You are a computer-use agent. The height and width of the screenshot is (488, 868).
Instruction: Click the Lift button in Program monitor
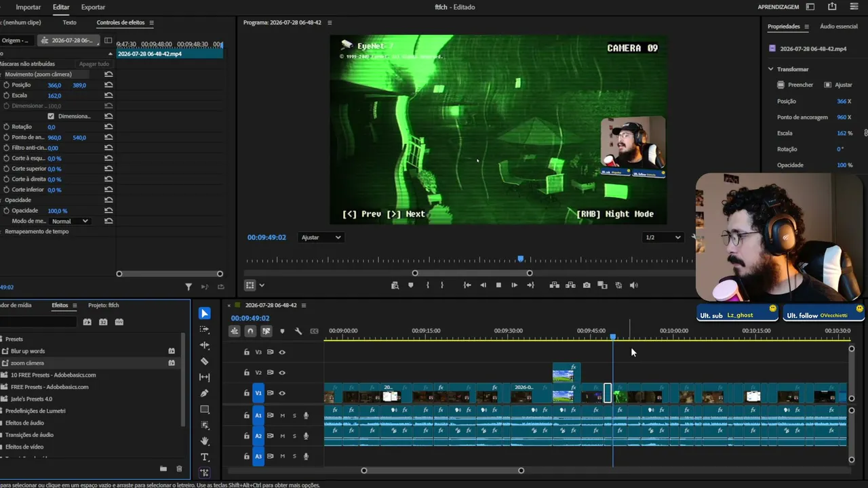point(554,285)
